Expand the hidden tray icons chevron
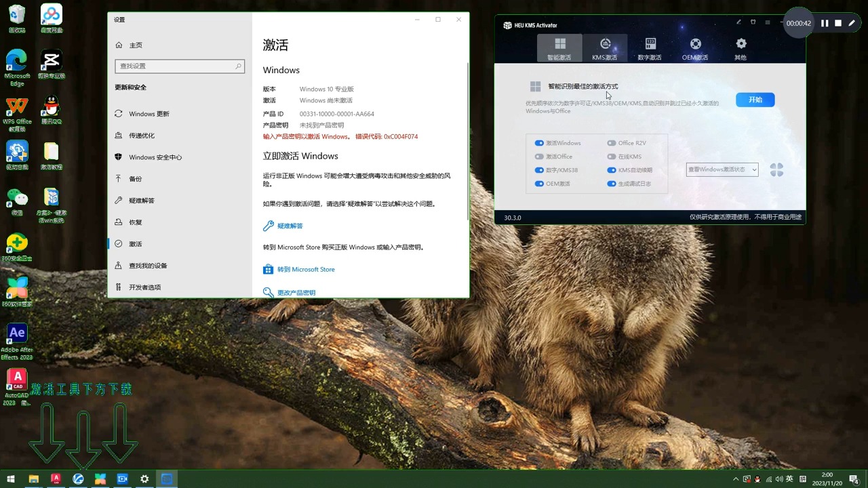This screenshot has width=868, height=488. coord(736,479)
